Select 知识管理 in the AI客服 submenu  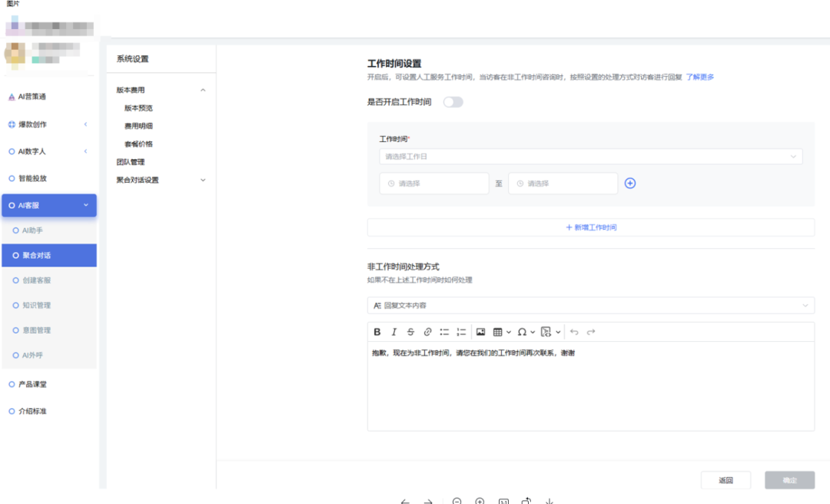(36, 306)
